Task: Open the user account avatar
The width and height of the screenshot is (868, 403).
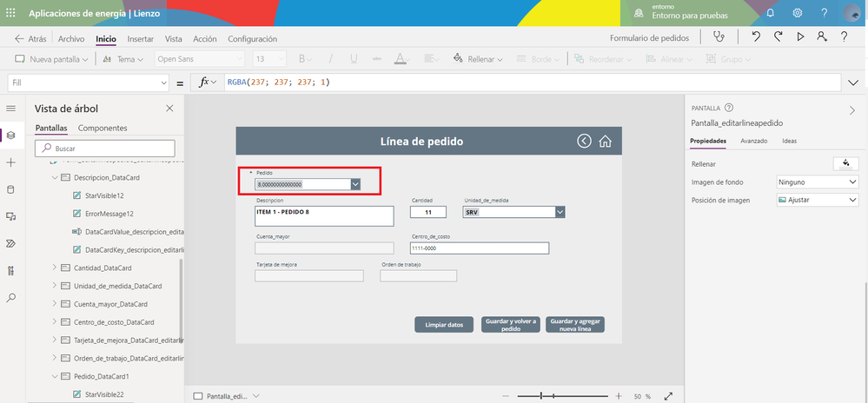Action: [x=851, y=13]
